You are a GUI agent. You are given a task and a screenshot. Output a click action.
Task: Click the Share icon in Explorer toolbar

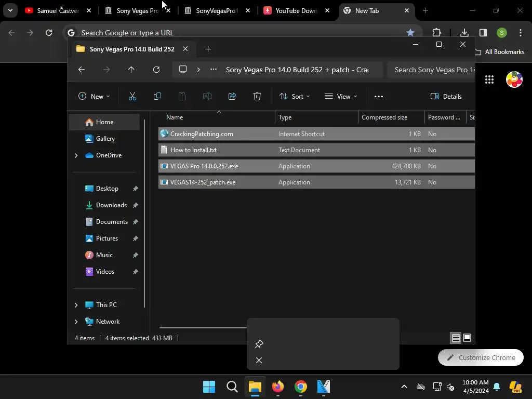tap(232, 96)
